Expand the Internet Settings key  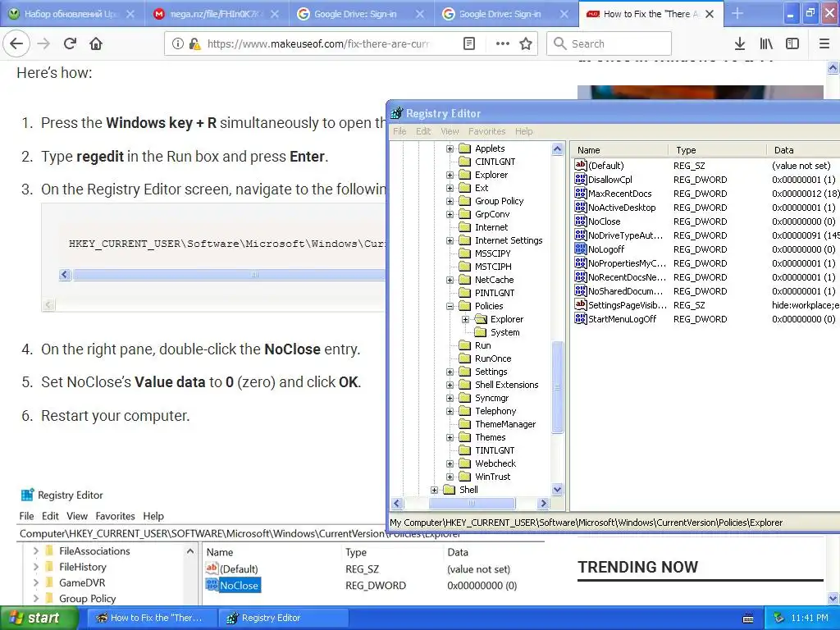(450, 240)
